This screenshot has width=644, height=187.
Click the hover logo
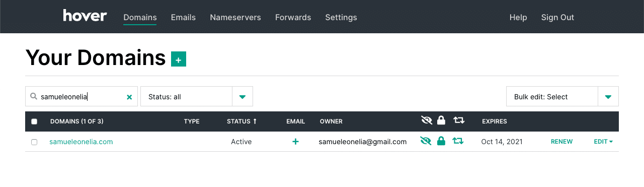pos(85,16)
